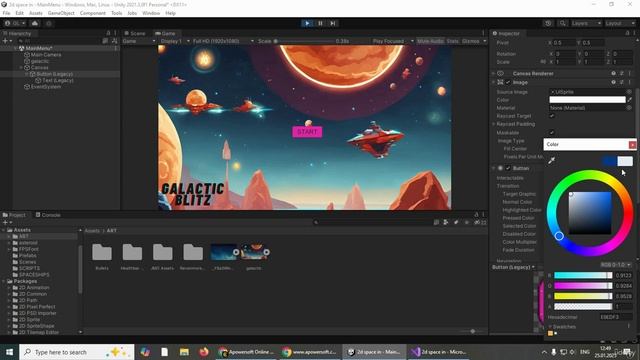Uncheck the Raycast Target checkbox
This screenshot has height=360, width=640.
pos(552,116)
